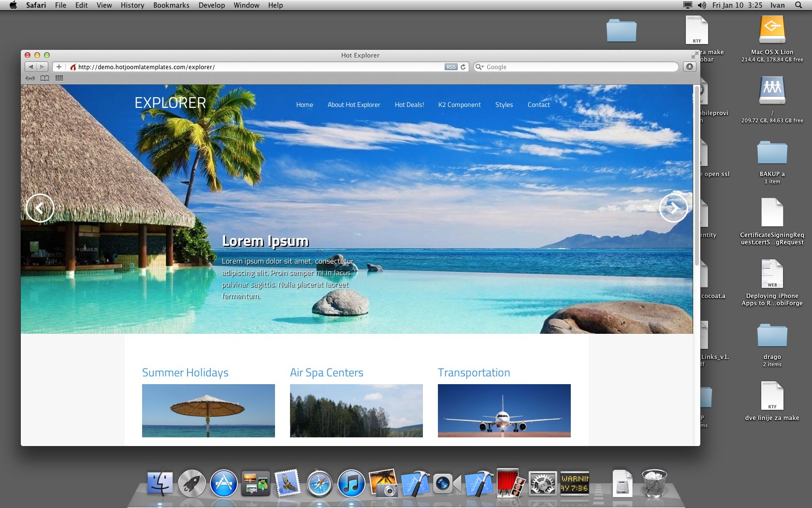Open the File menu
This screenshot has width=812, height=508.
60,5
